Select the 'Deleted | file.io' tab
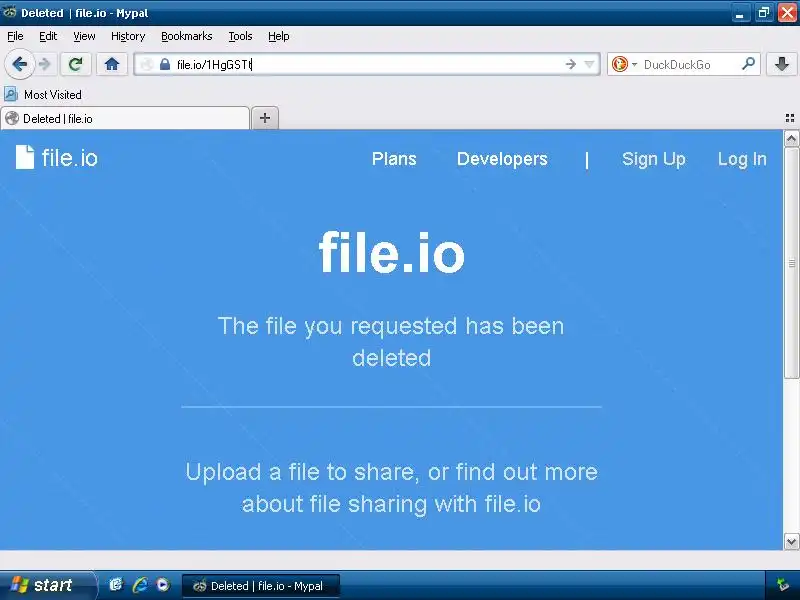The image size is (800, 600). 125,118
